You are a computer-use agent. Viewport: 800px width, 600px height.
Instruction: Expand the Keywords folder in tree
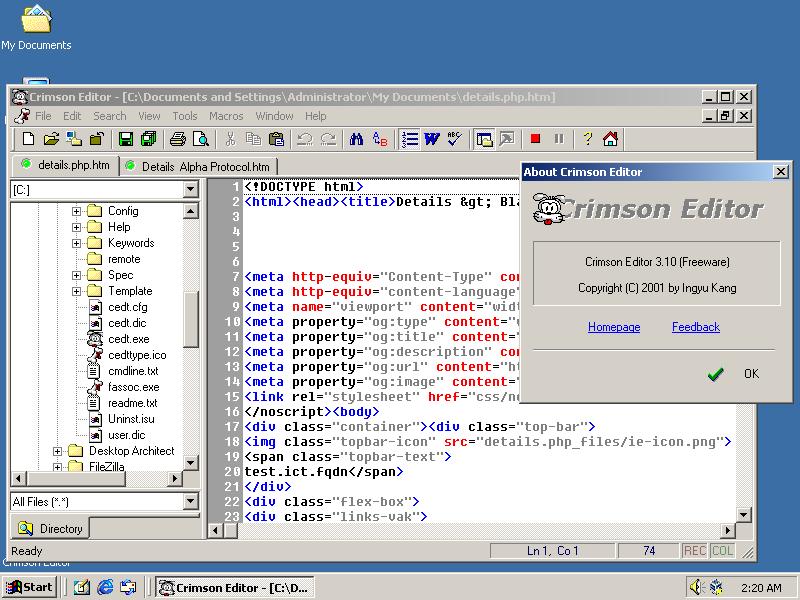76,243
